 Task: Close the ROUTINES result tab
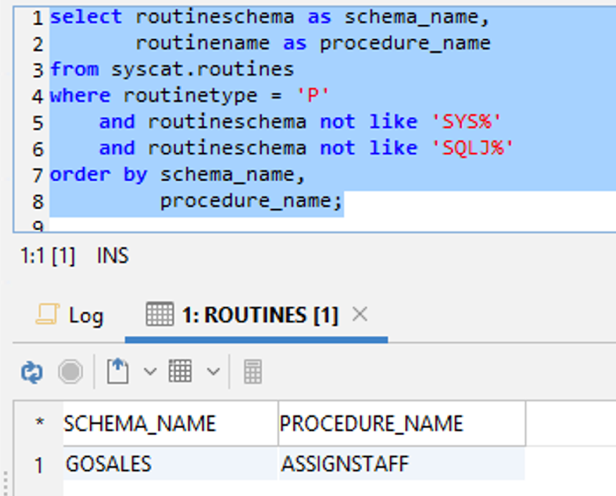coord(360,314)
